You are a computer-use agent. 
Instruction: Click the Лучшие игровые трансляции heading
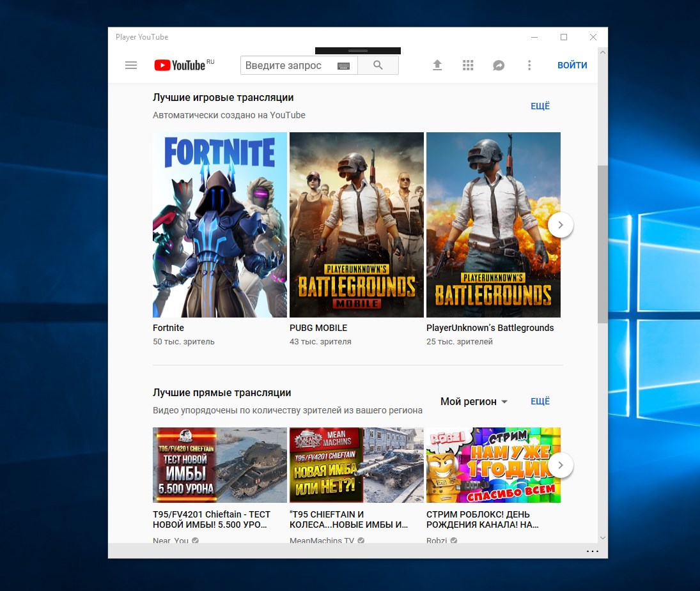click(x=223, y=98)
